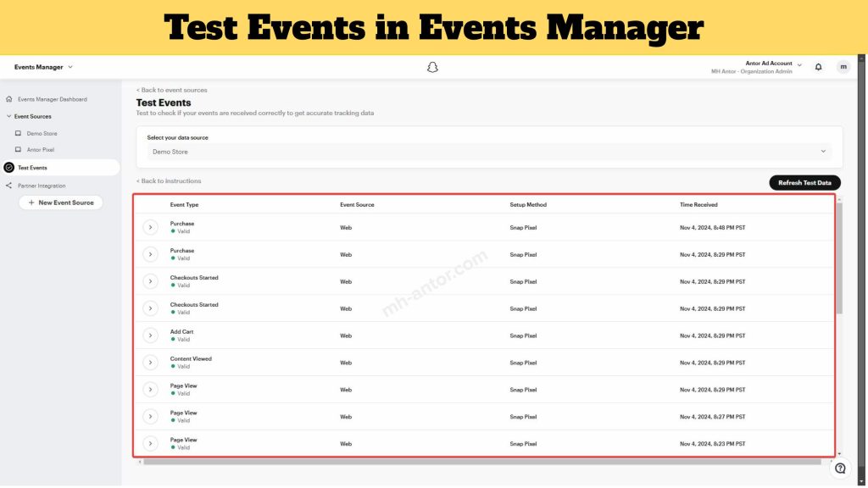
Task: Open the user profile avatar "m"
Action: [843, 67]
